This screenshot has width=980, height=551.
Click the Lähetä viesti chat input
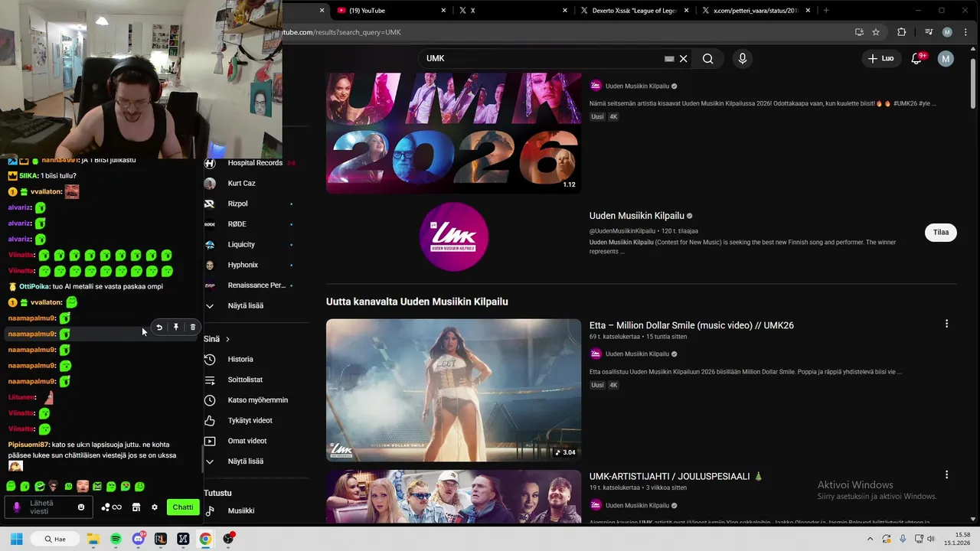click(x=49, y=507)
